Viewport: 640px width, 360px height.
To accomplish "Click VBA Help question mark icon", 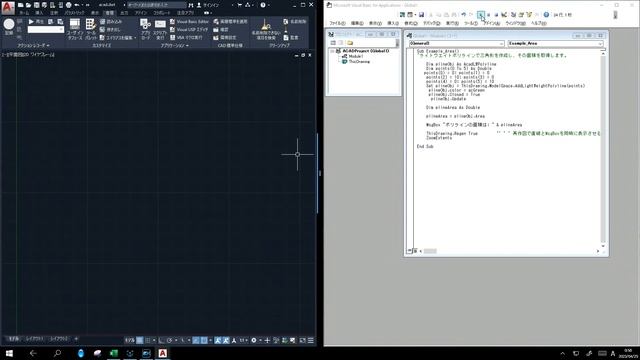I will tap(546, 15).
